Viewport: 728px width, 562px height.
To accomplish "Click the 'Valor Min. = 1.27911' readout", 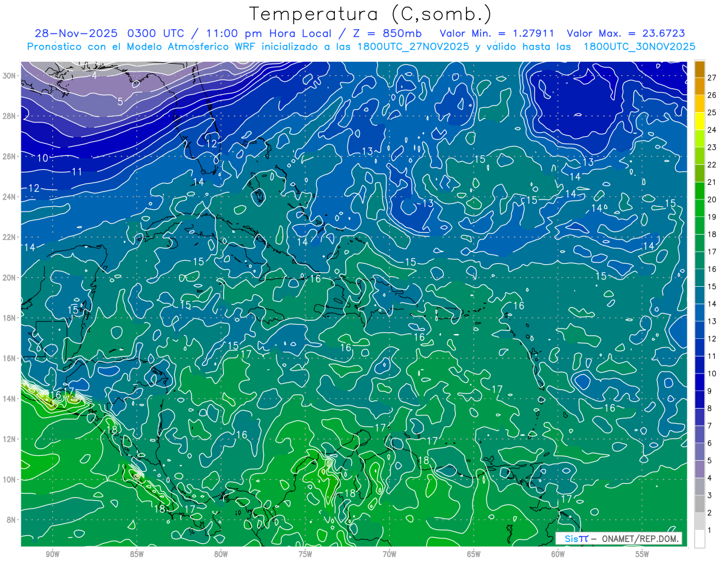I will pyautogui.click(x=497, y=33).
